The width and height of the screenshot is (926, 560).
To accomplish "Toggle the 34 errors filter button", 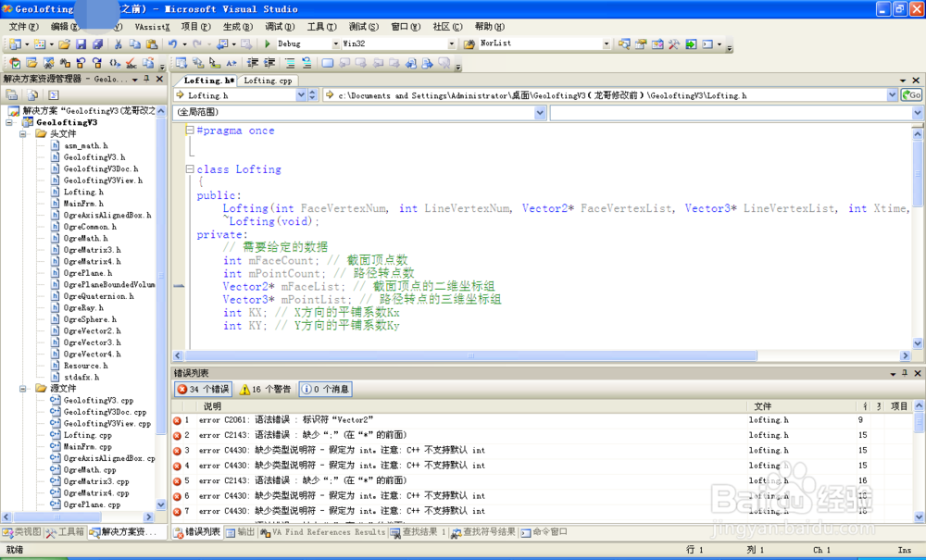I will pyautogui.click(x=203, y=389).
